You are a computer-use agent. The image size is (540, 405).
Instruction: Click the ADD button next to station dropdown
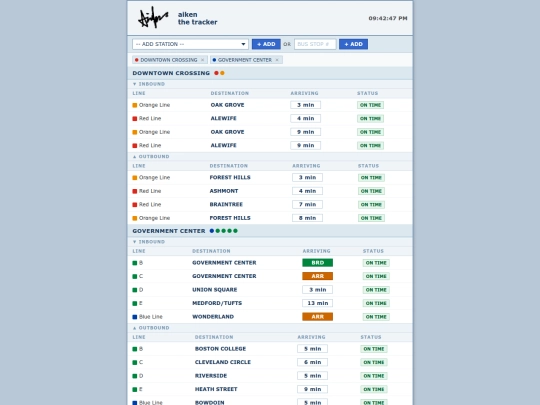266,44
